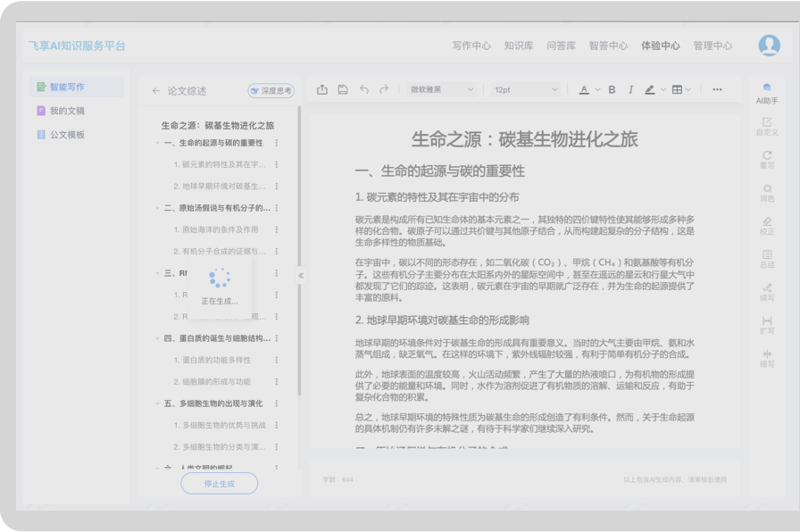800x532 pixels.
Task: Open 体验中心 in top navigation
Action: pyautogui.click(x=661, y=46)
